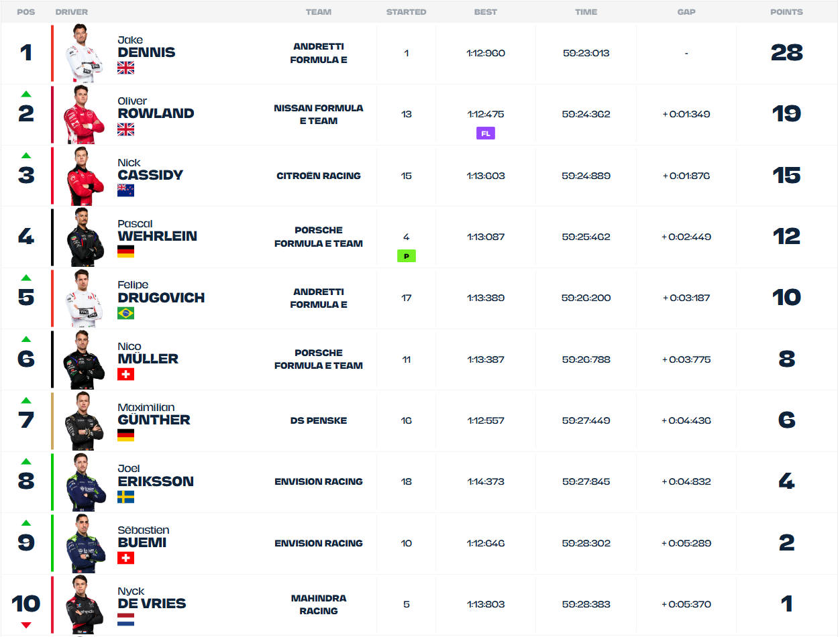
Task: Click the DS Penske team name
Action: pos(319,420)
